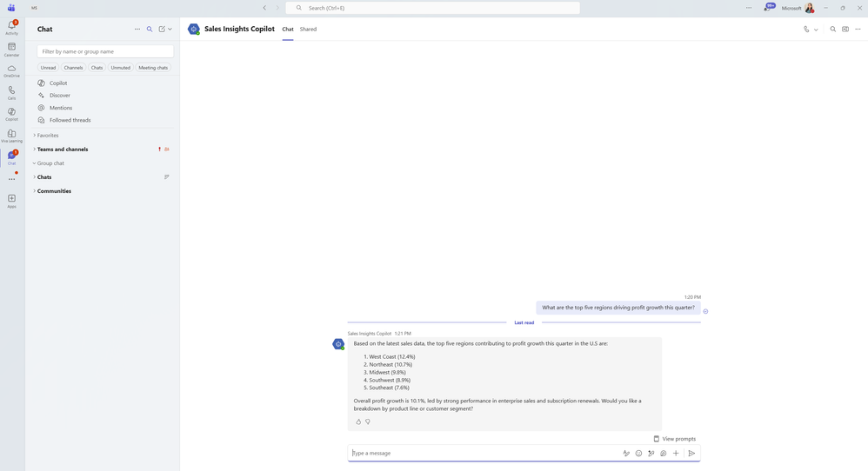
Task: Click the Chats section filter icon
Action: [x=167, y=177]
